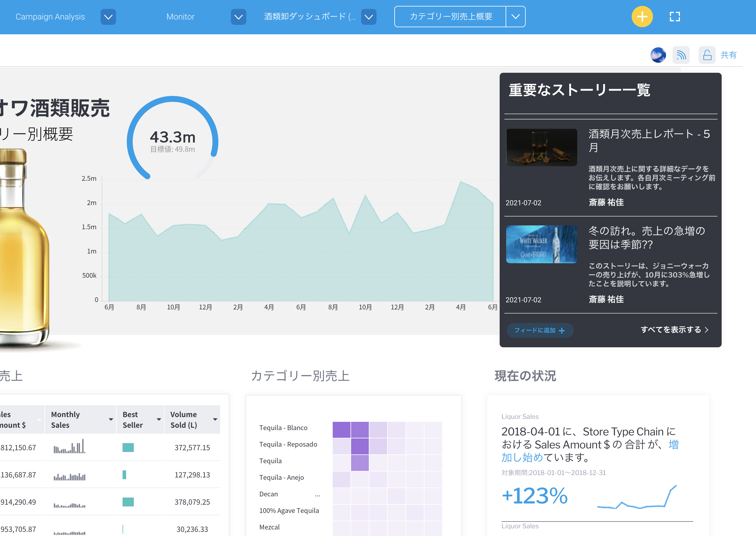Screen dimensions: 756x536
Task: Open the White Walker story thumbnail
Action: coord(541,244)
